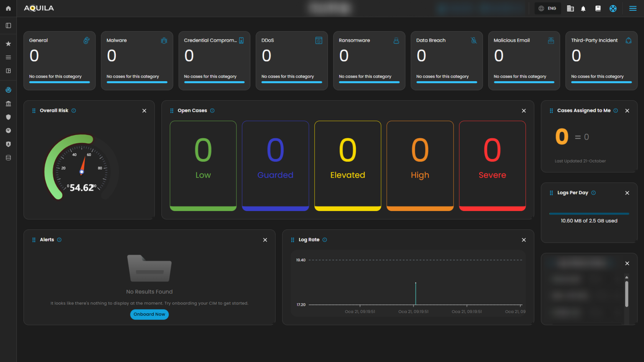This screenshot has width=644, height=362.
Task: Click the info icon beside Open Cases
Action: 212,111
